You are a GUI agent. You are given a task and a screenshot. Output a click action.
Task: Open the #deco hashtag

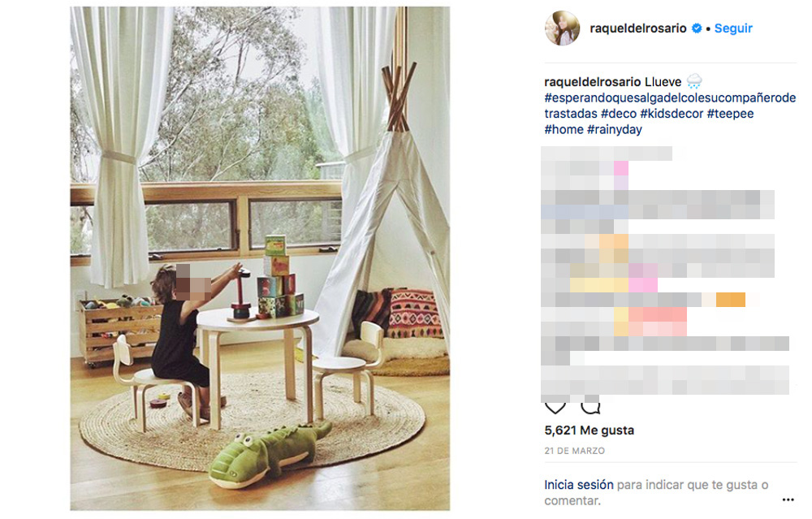[x=618, y=114]
